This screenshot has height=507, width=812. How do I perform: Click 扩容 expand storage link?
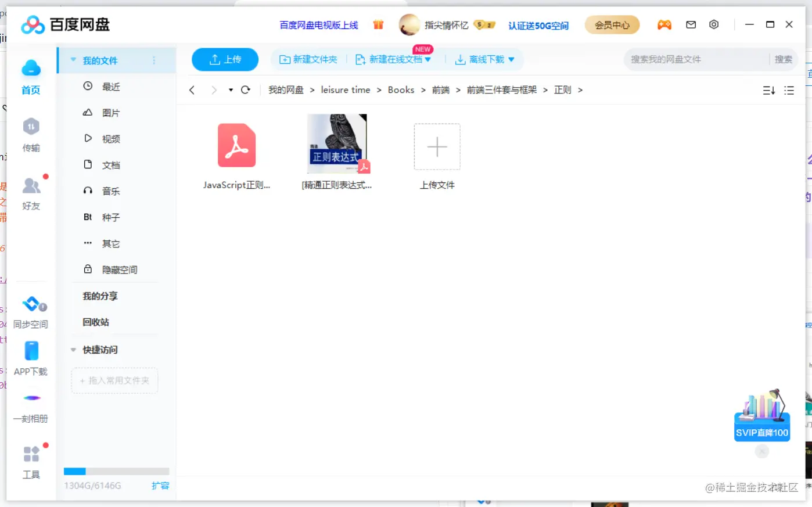click(x=160, y=486)
